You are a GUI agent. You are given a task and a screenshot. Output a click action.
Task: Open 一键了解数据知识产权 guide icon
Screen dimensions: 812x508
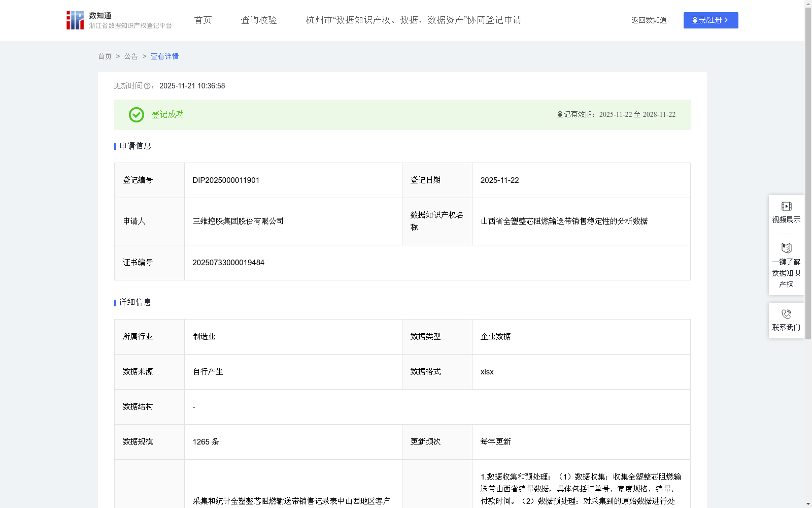(786, 248)
